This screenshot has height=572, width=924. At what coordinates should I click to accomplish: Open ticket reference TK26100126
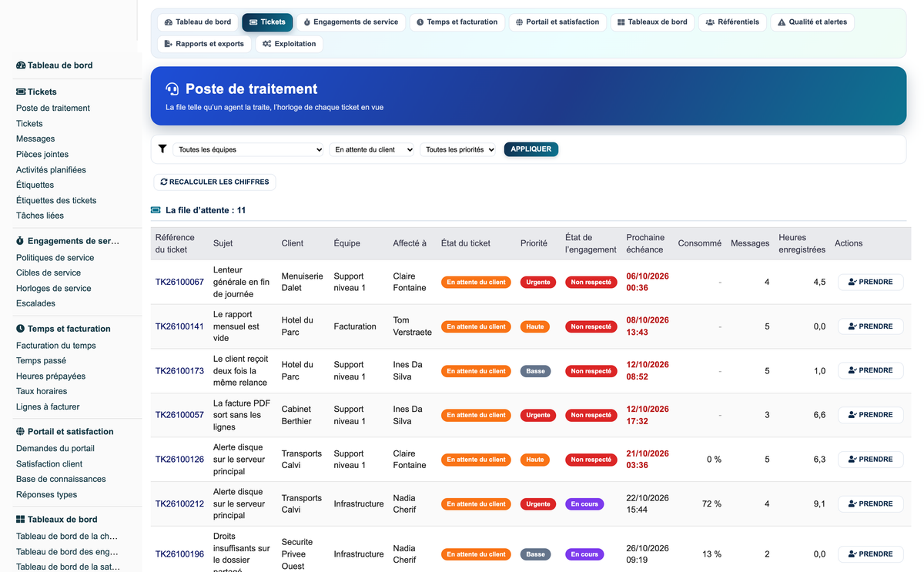[179, 460]
